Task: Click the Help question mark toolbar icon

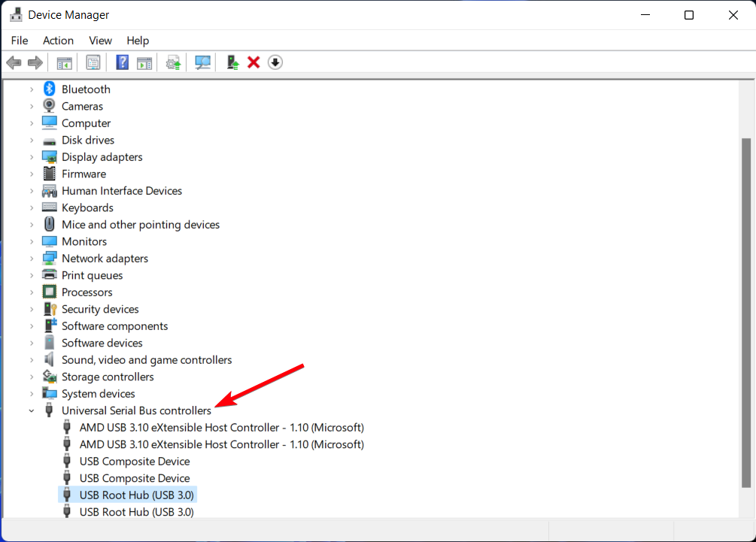Action: coord(122,62)
